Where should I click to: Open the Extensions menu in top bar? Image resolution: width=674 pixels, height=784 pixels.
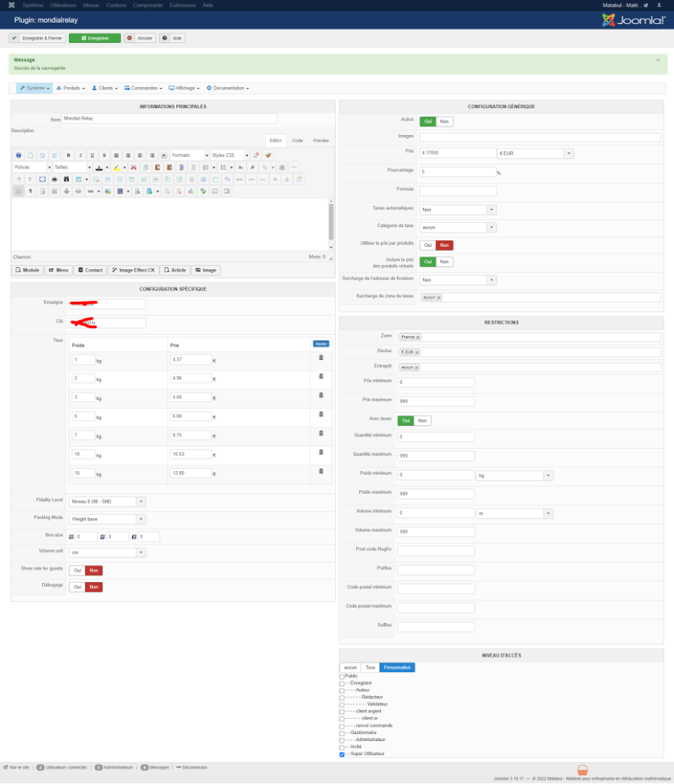point(182,5)
